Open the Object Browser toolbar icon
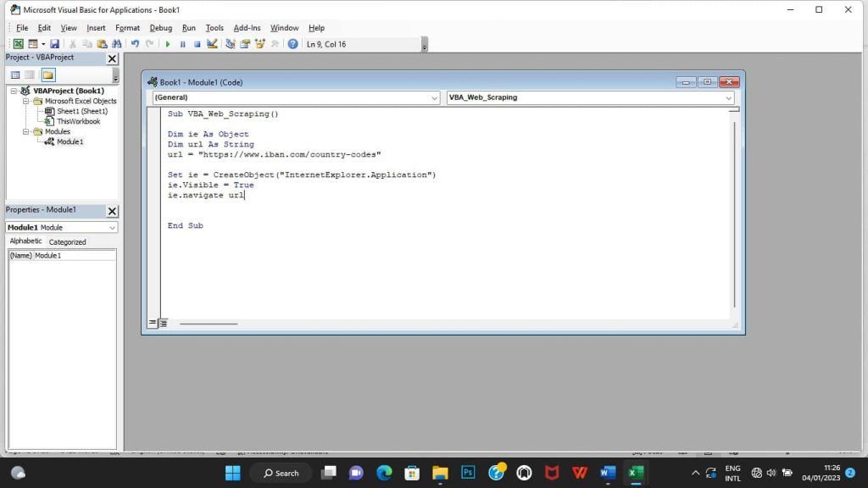The width and height of the screenshot is (868, 488). (x=259, y=44)
